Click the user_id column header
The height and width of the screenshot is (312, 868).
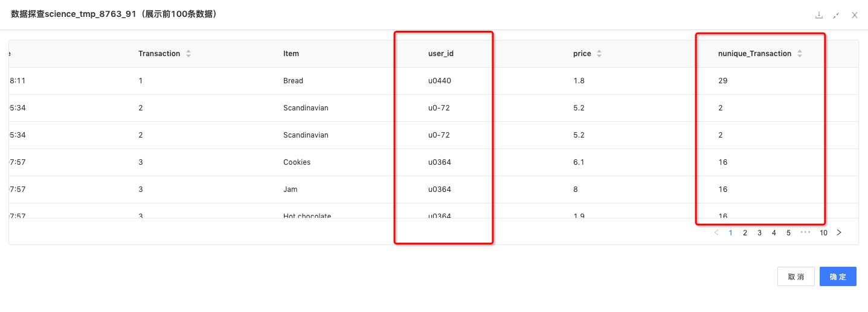pos(441,54)
